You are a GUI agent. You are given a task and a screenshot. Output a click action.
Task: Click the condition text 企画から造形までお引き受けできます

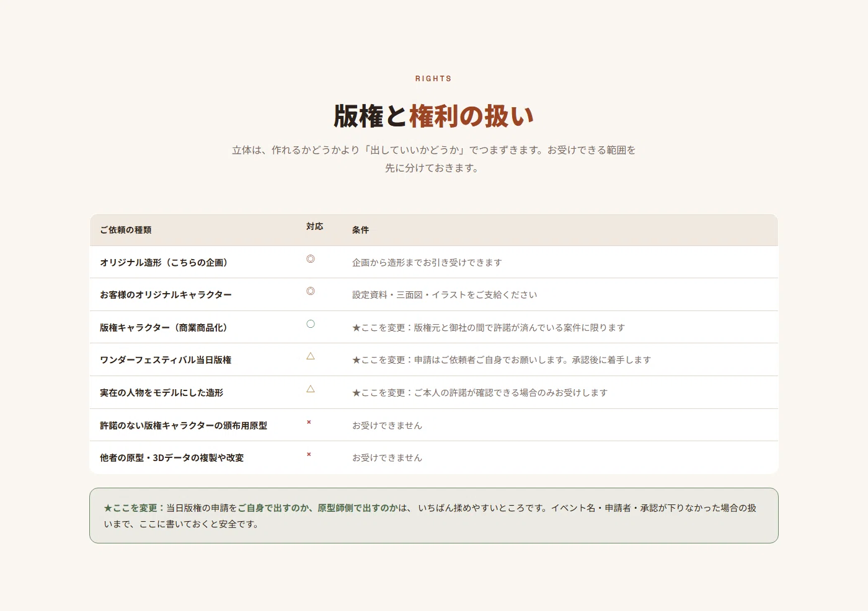(427, 263)
